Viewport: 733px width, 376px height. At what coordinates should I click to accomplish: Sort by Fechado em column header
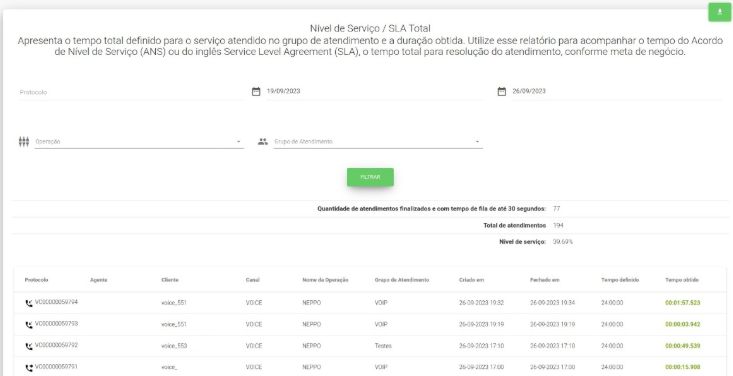(545, 280)
